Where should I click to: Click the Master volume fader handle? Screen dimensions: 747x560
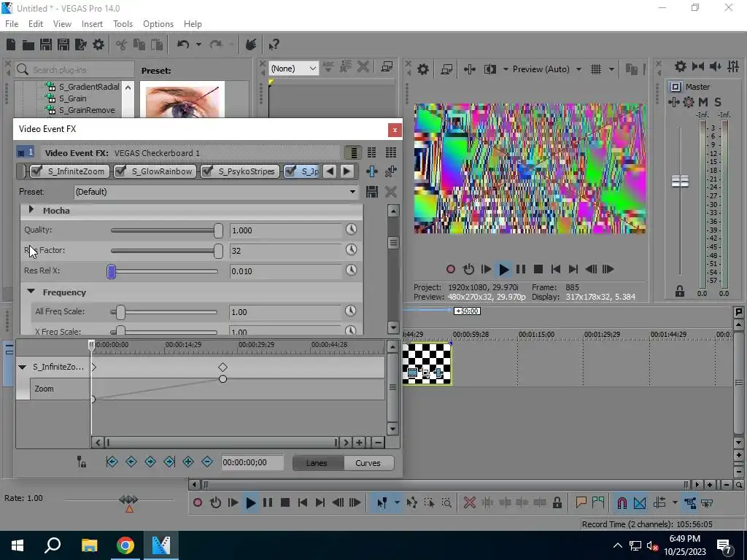[680, 181]
